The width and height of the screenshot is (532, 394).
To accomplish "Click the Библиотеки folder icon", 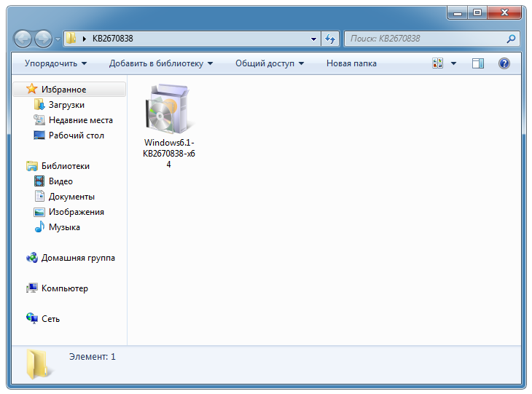I will click(x=32, y=166).
